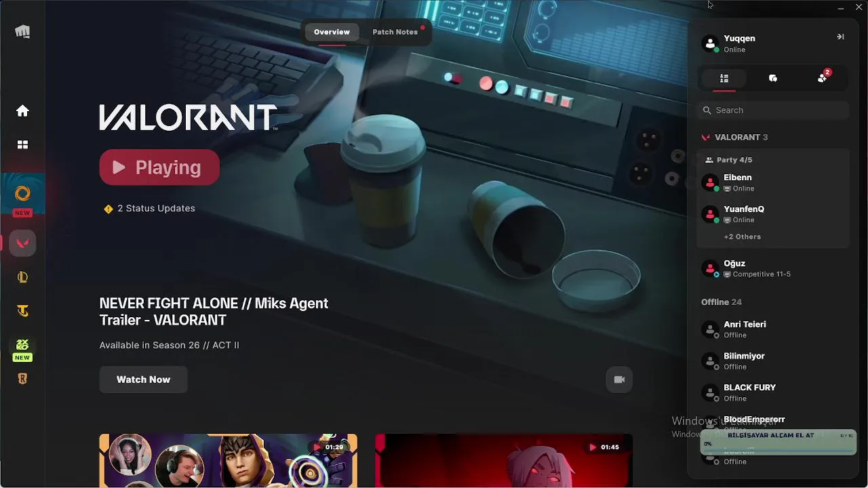The width and height of the screenshot is (868, 488).
Task: Open friend requests icon with badge
Action: click(x=823, y=78)
